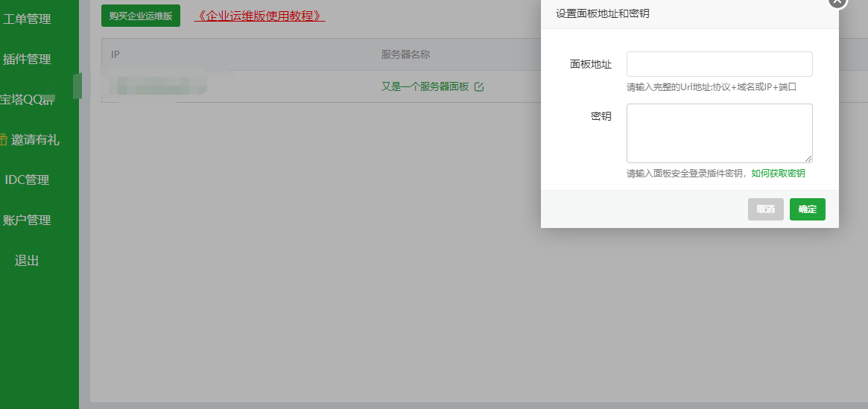Click the 面板地址 label
The image size is (868, 409).
[591, 64]
